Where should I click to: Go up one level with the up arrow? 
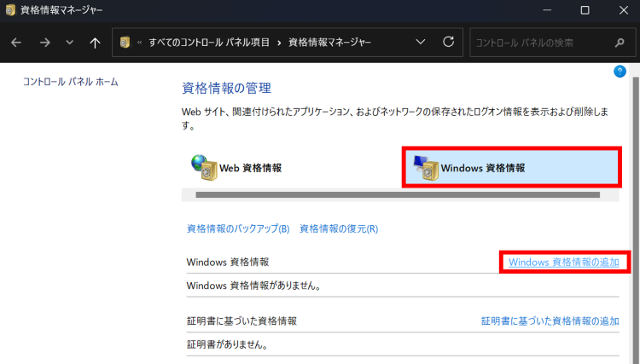(x=95, y=43)
